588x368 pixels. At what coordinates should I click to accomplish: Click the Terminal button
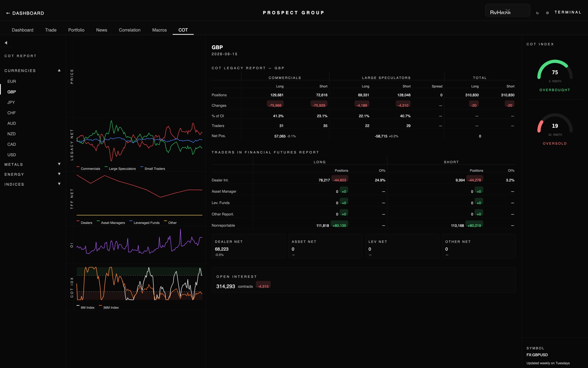tap(568, 12)
